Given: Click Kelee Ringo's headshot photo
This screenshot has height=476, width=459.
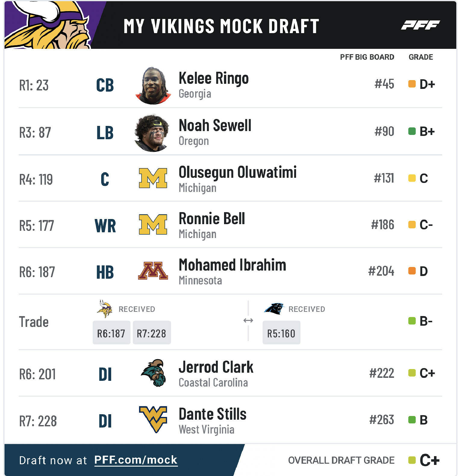Looking at the screenshot, I should [x=153, y=86].
